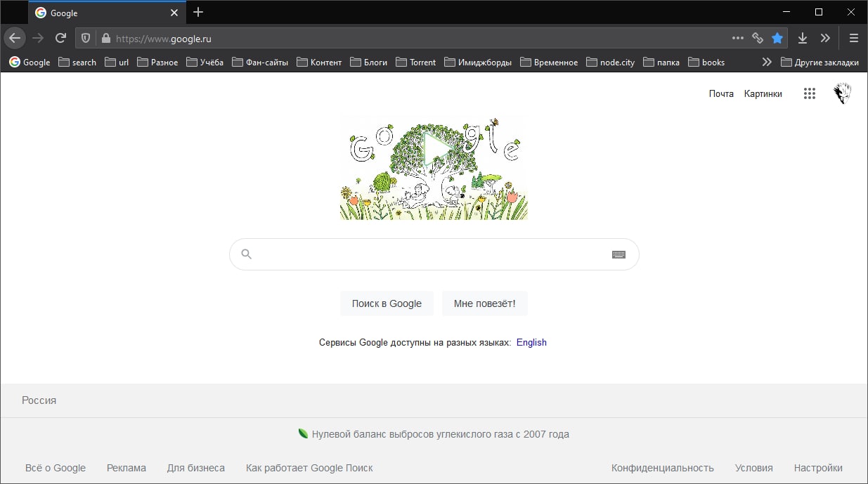Open the Разное bookmarks folder
Viewport: 868px width, 484px height.
pos(157,62)
